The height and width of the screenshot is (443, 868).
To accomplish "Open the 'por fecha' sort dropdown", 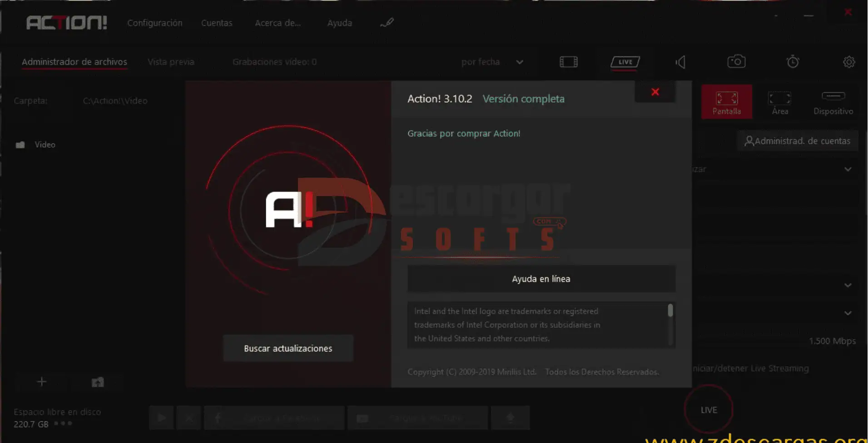I will [x=492, y=62].
